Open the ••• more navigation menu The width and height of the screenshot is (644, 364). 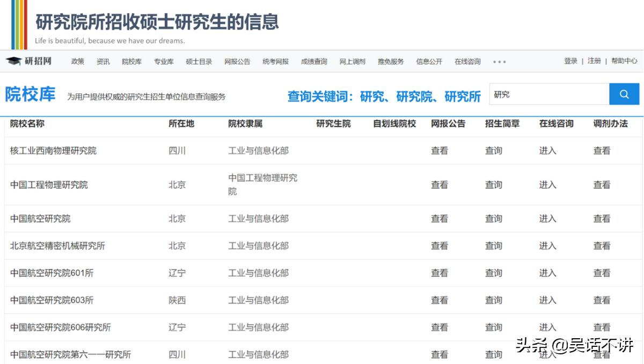point(499,61)
